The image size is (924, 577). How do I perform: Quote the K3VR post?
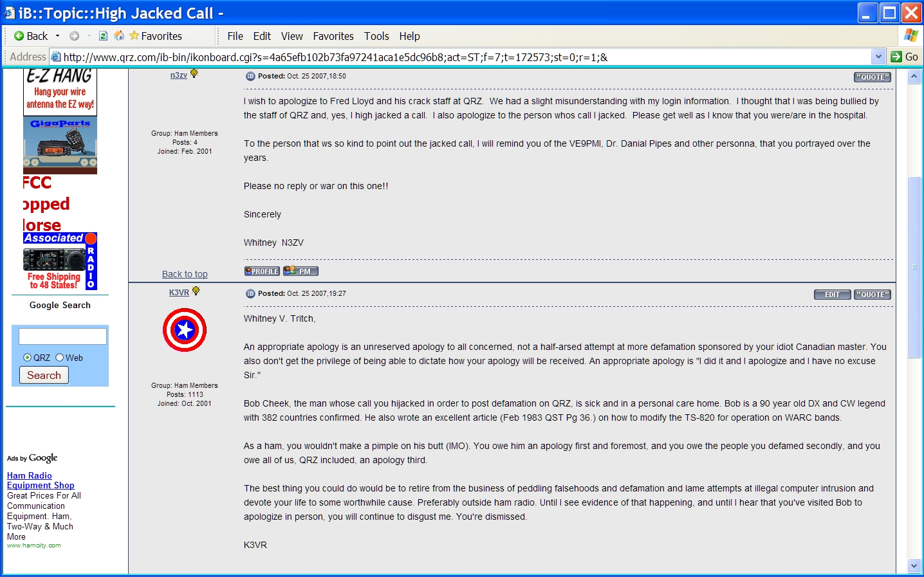[873, 295]
